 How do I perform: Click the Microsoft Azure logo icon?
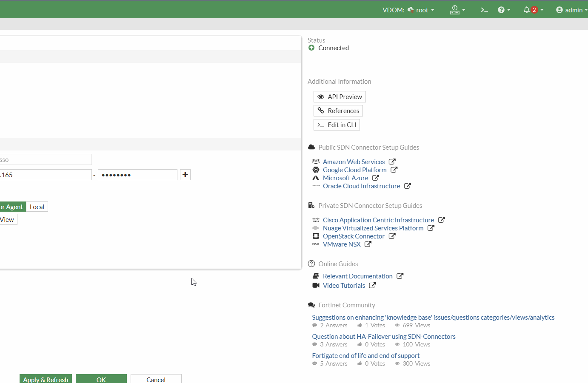[316, 178]
